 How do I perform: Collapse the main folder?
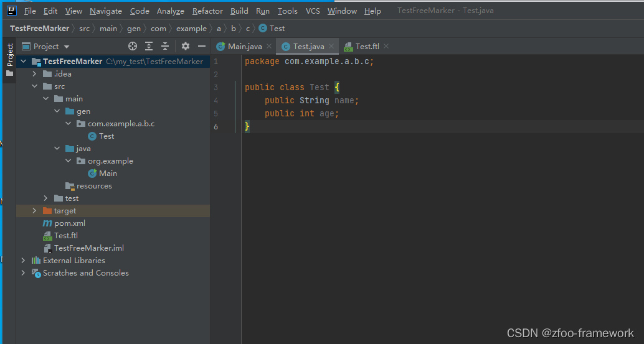[x=45, y=99]
